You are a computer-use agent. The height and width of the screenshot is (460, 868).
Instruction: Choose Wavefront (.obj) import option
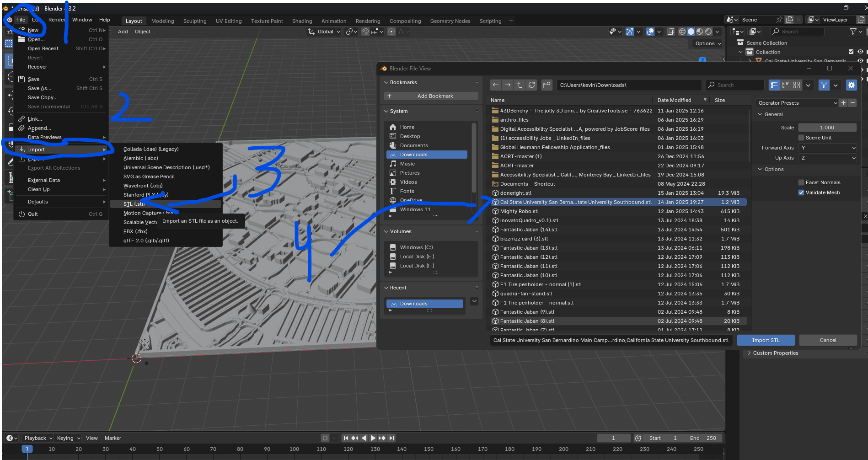pos(166,186)
